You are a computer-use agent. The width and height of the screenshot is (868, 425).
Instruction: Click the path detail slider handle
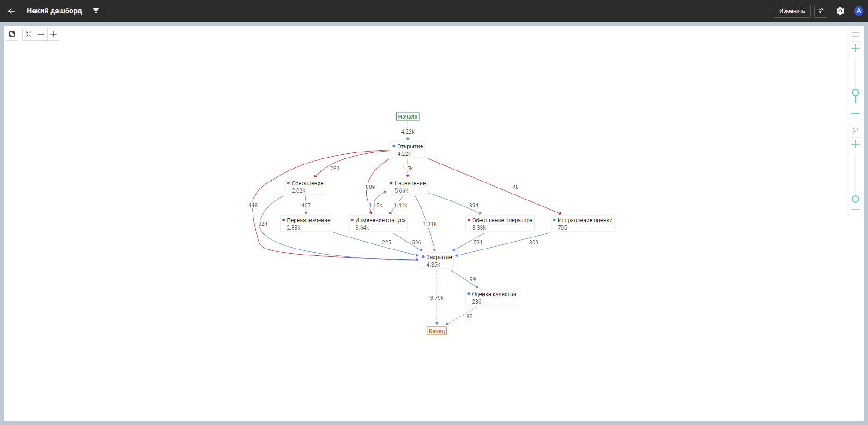tap(856, 199)
